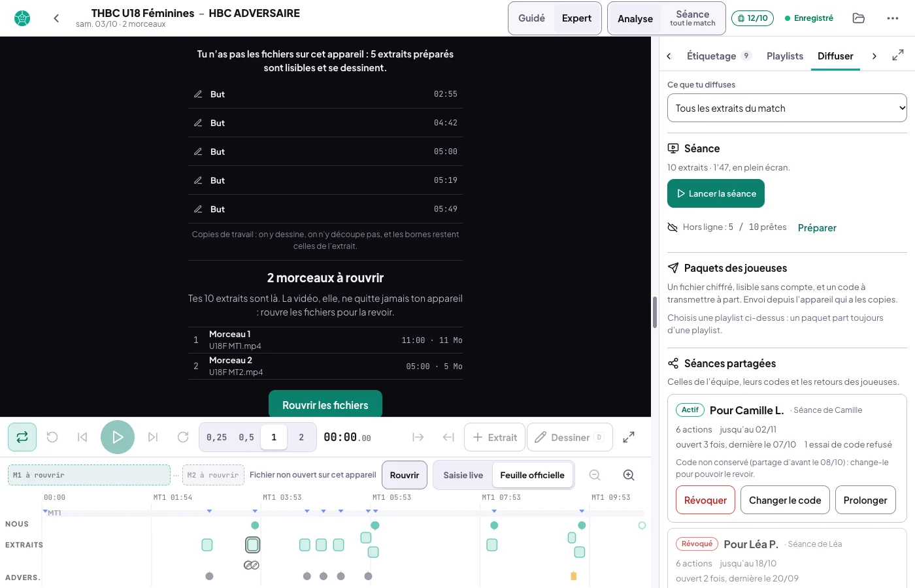Click the green app logo icon
915x588 pixels.
click(22, 18)
